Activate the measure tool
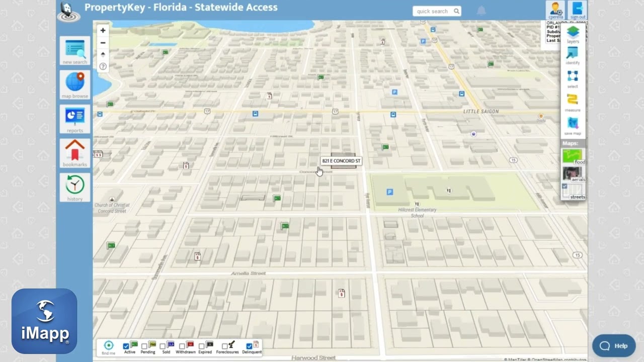This screenshot has height=362, width=644. (573, 103)
